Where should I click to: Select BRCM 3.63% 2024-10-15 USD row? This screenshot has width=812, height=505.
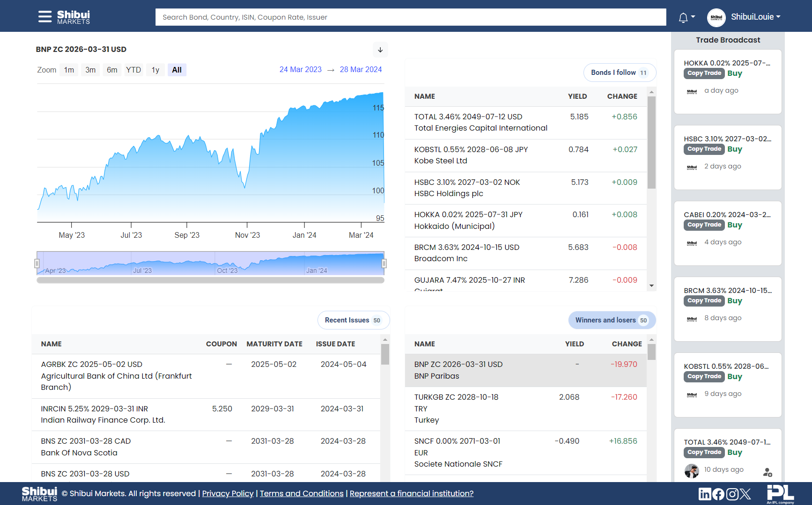[x=526, y=253]
